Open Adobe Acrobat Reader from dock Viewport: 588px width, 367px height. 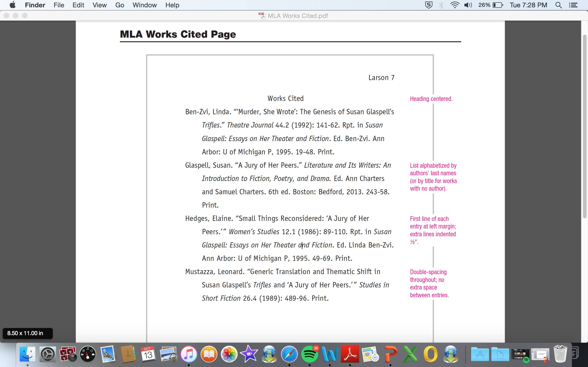[351, 354]
